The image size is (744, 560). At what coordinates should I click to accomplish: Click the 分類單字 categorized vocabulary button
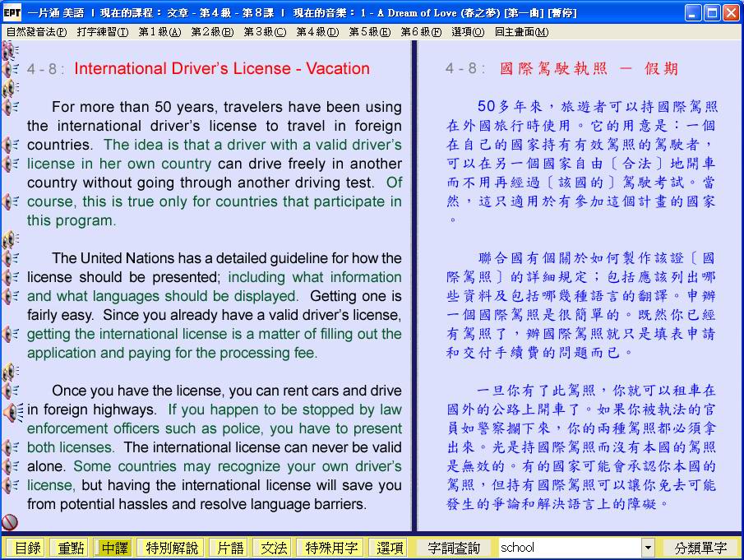(x=700, y=548)
